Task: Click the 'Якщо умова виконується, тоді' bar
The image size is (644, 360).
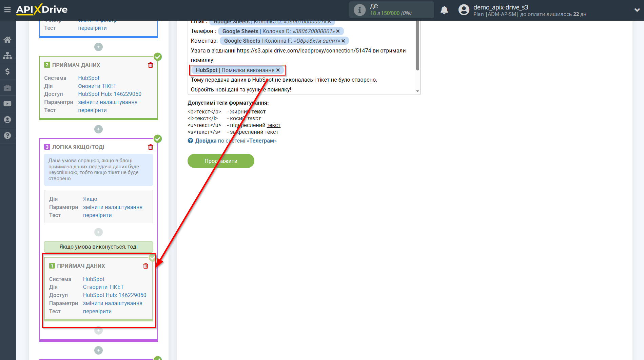Action: 98,247
